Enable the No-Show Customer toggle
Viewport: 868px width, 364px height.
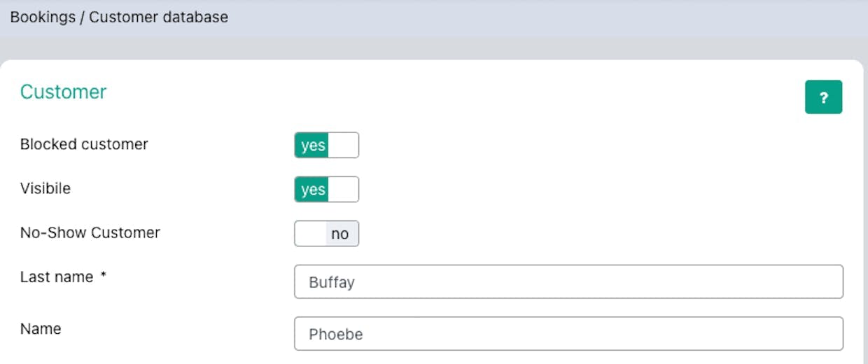tap(326, 234)
